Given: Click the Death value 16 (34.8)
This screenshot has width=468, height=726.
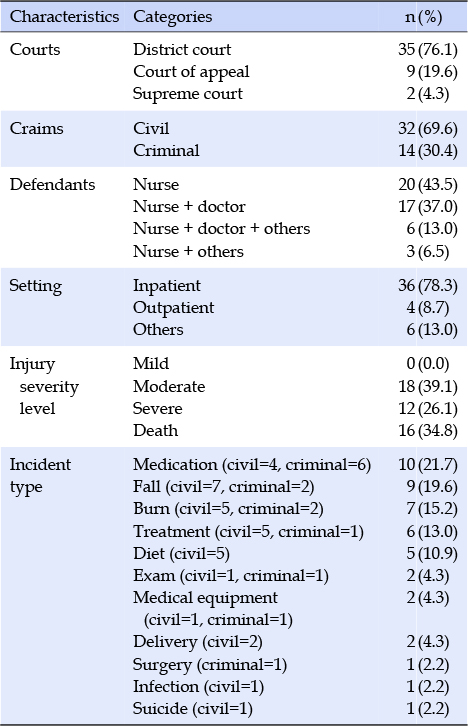Looking at the screenshot, I should click(428, 431).
